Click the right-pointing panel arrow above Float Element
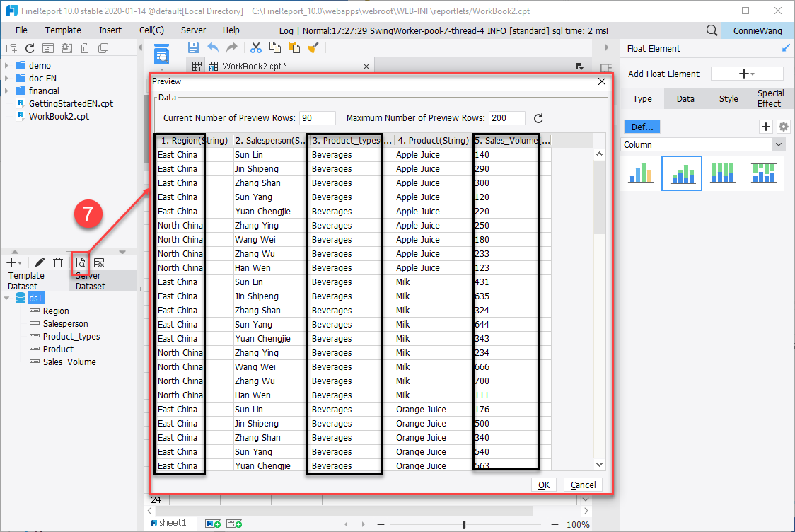The height and width of the screenshot is (532, 795). coord(606,47)
